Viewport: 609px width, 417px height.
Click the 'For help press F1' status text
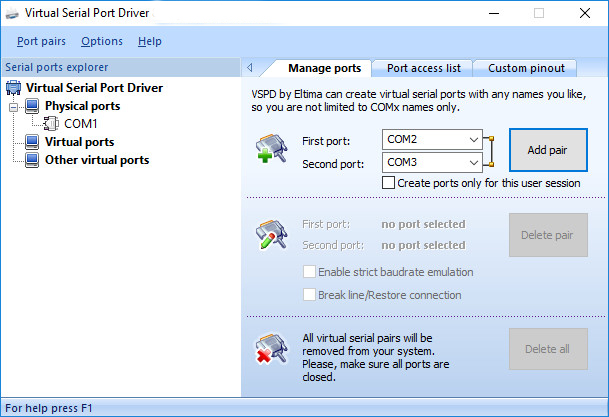[x=49, y=408]
